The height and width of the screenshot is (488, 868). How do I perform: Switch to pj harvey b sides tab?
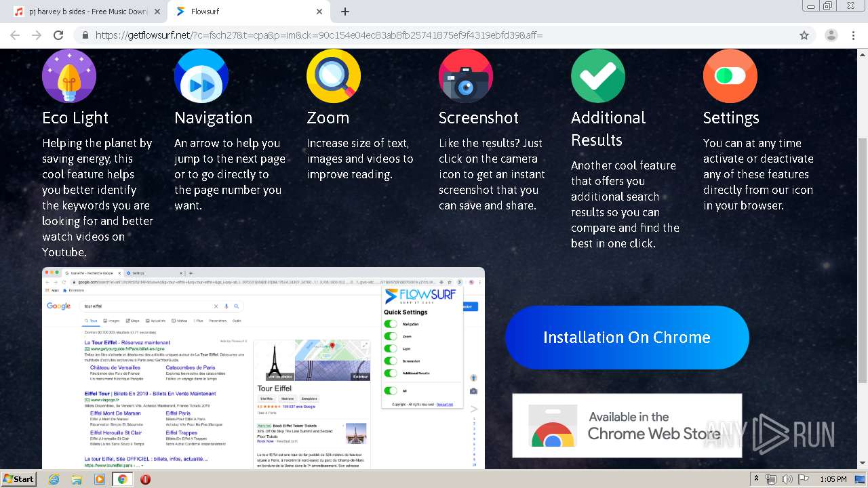86,12
